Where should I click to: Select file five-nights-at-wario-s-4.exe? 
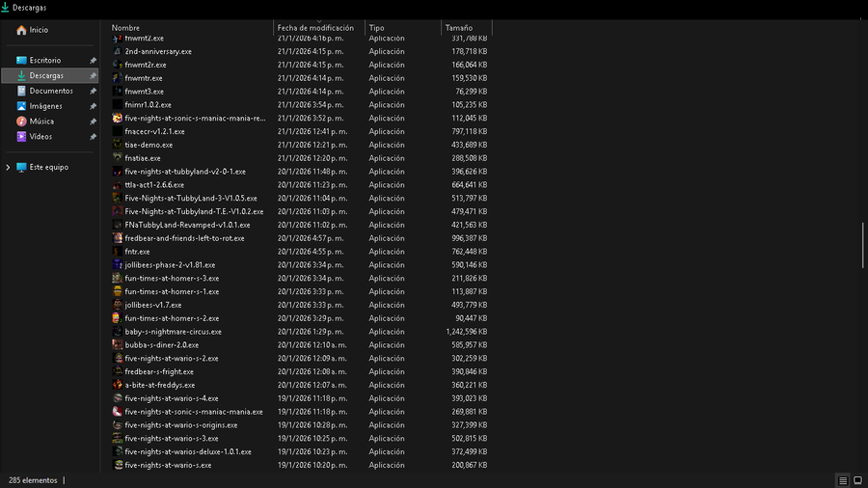(x=171, y=397)
